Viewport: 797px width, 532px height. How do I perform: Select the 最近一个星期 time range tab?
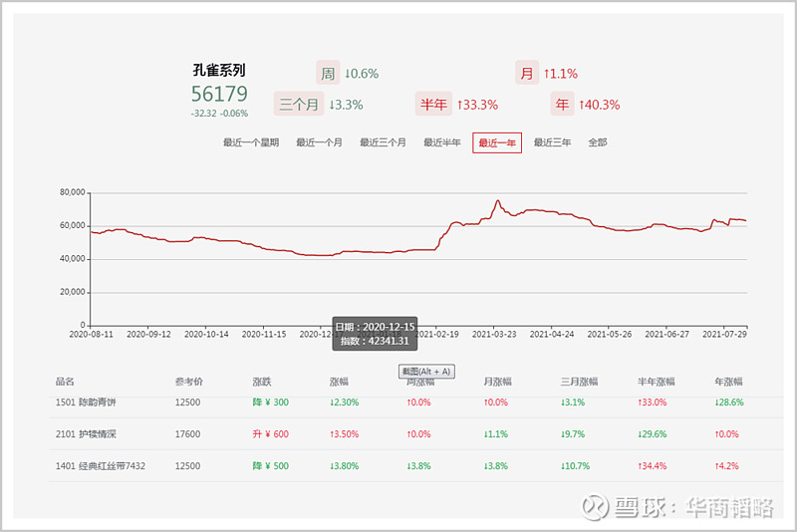pyautogui.click(x=251, y=142)
